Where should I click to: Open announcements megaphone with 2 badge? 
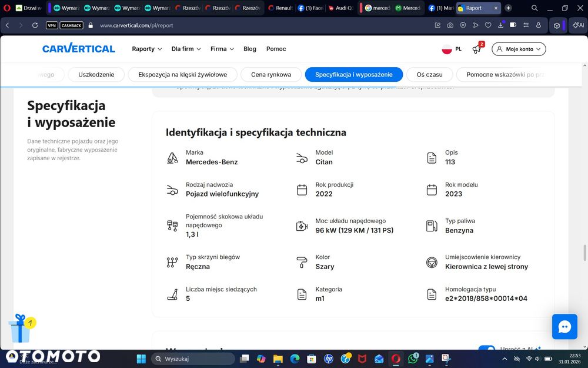click(477, 48)
